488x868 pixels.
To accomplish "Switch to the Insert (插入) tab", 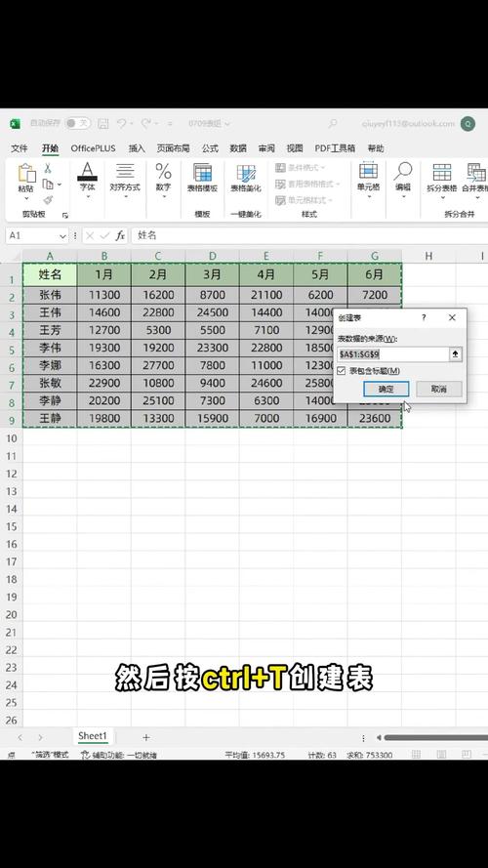I will pyautogui.click(x=137, y=148).
